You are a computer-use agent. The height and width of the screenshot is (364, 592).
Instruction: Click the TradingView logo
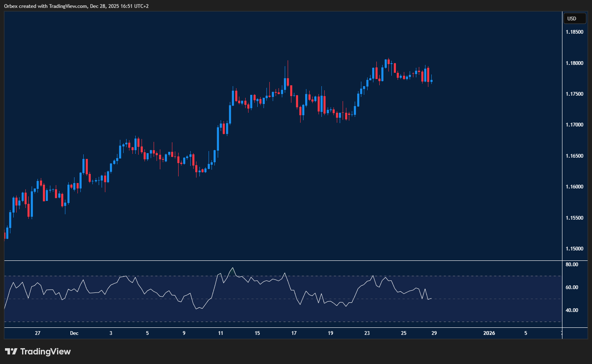click(x=37, y=352)
